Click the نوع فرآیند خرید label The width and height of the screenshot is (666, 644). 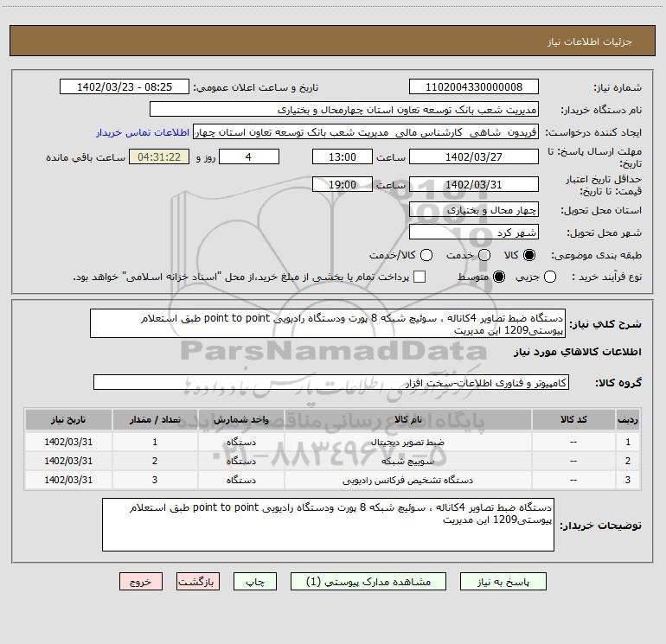point(606,277)
